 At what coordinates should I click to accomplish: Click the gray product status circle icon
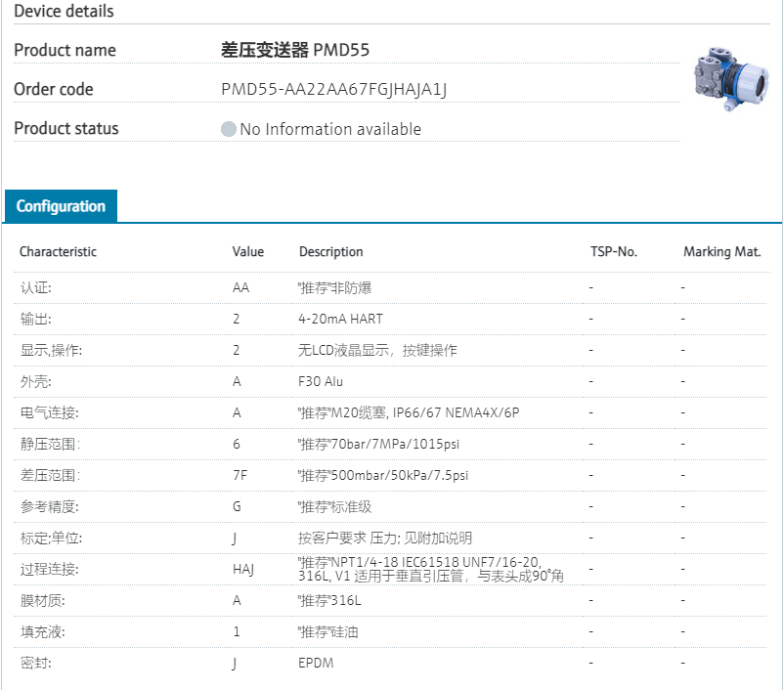[x=229, y=129]
